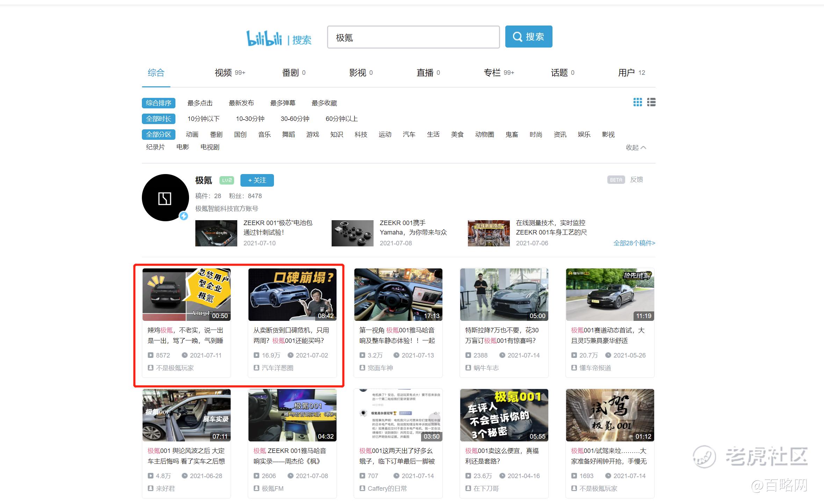
Task: Filter by the 汽车 category
Action: 409,135
